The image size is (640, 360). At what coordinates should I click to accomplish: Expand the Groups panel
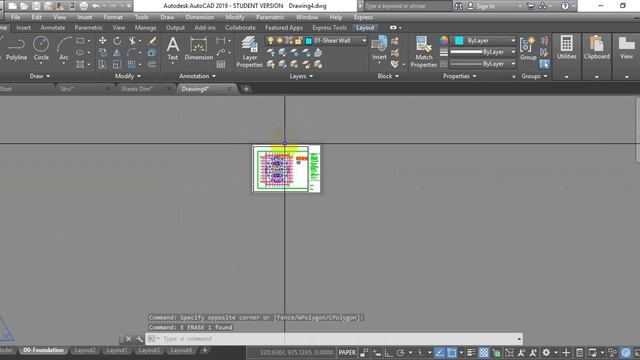[534, 76]
